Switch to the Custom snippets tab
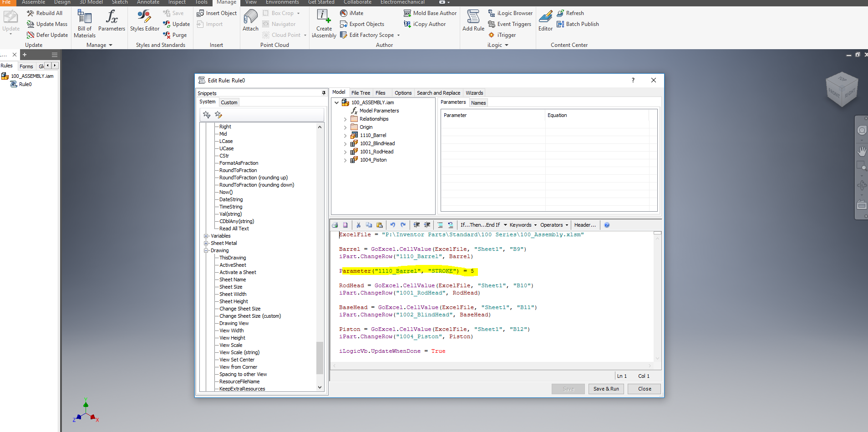868x432 pixels. pyautogui.click(x=229, y=102)
